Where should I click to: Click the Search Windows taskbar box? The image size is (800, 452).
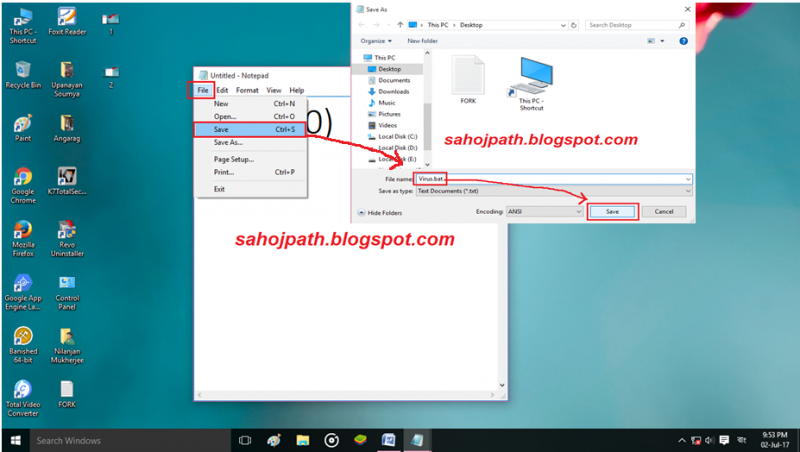pos(130,440)
